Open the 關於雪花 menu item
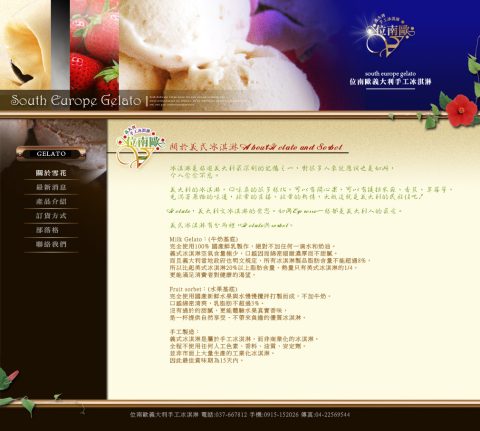This screenshot has width=480, height=431. tap(51, 173)
